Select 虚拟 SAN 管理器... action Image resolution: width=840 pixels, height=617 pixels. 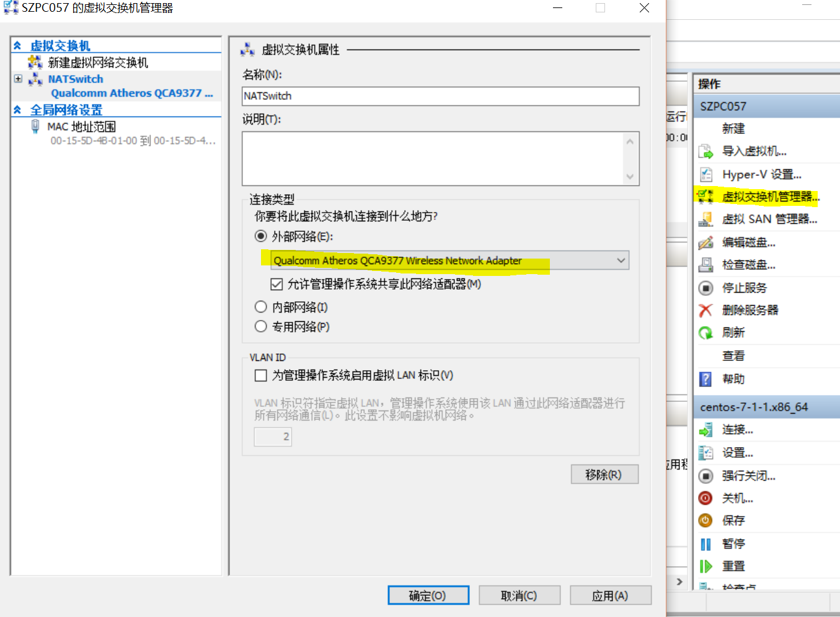(x=769, y=219)
